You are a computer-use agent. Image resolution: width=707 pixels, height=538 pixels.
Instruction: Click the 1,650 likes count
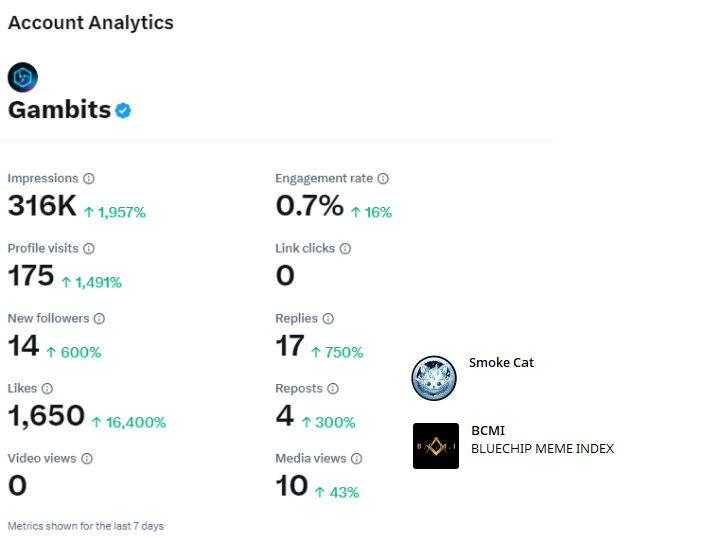(46, 416)
